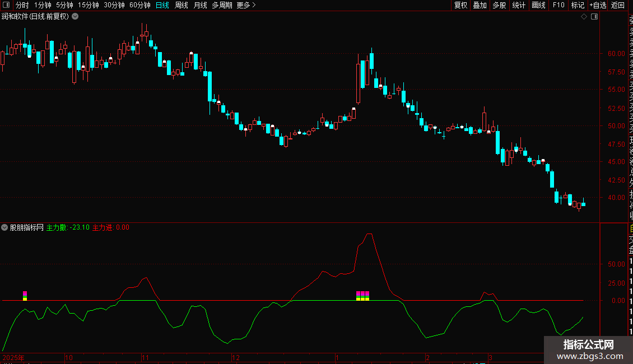Click the 主力进 0.00 indicator value
Viewport: 633px width, 364px height.
coord(111,227)
